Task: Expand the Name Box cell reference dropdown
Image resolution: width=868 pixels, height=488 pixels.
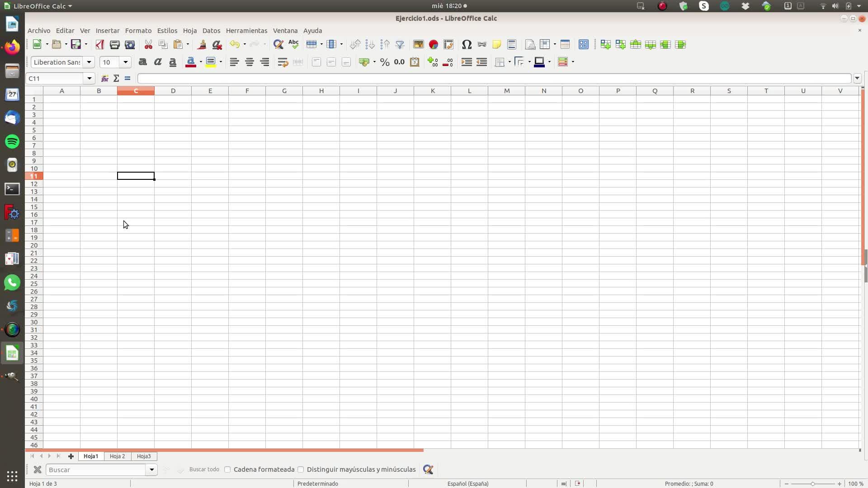Action: coord(90,78)
